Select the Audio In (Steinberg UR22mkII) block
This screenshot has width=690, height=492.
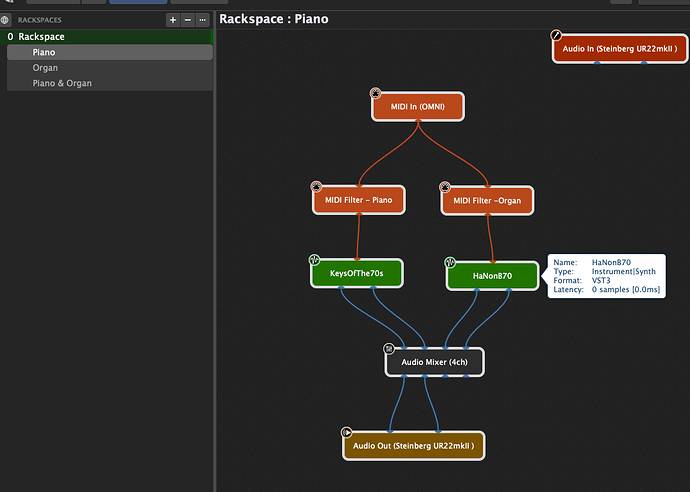coord(620,48)
